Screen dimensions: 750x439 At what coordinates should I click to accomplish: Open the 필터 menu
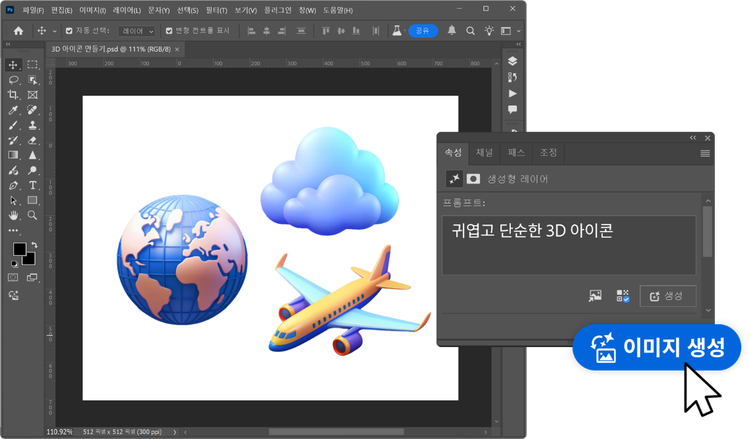click(216, 10)
